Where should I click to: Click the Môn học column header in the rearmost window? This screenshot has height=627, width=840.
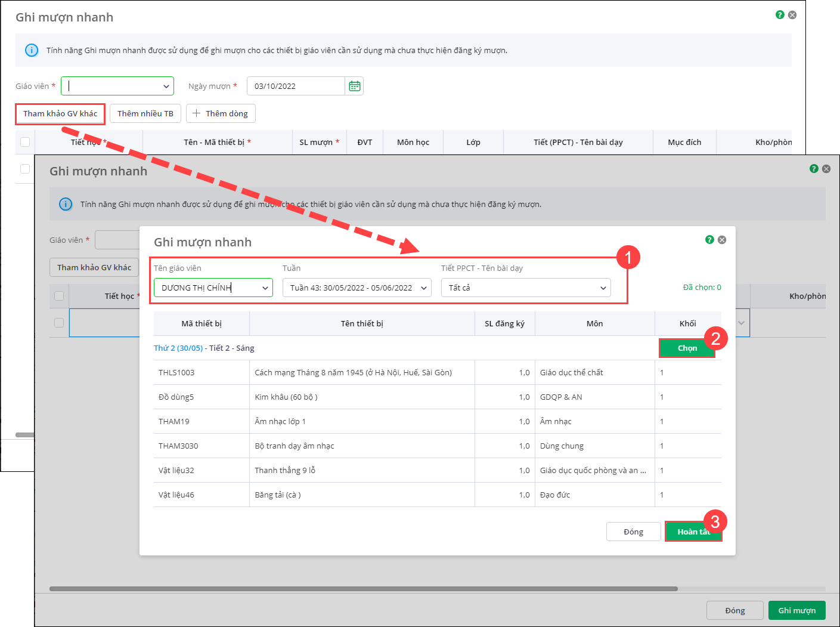(x=413, y=142)
